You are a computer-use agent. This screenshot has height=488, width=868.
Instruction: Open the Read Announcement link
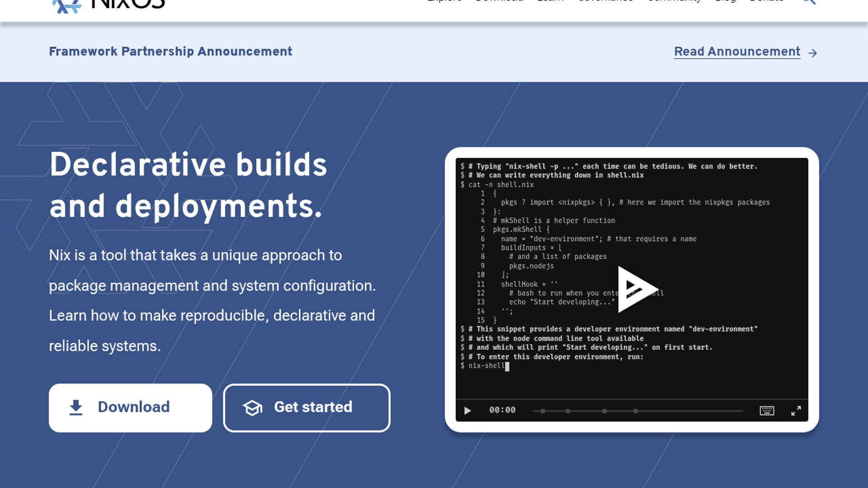point(737,52)
